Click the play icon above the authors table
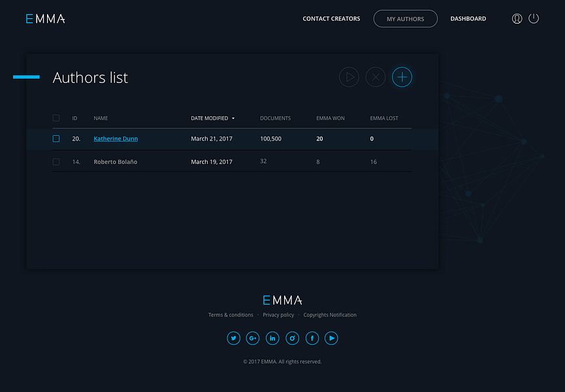The height and width of the screenshot is (392, 565). point(349,77)
